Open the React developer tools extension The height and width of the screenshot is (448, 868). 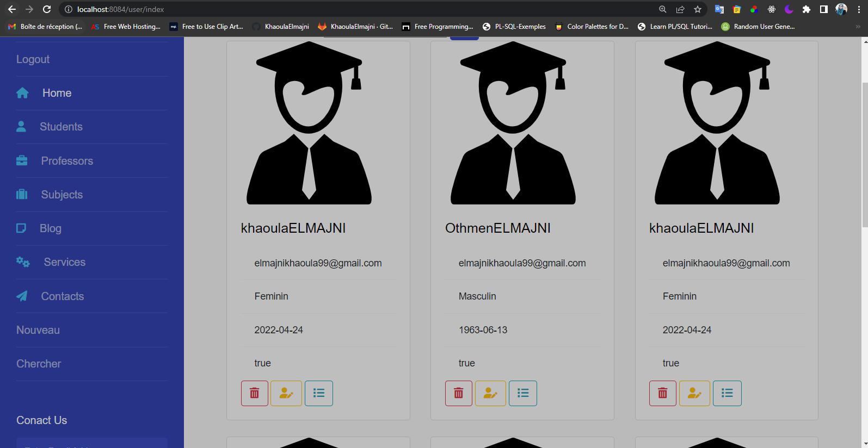pos(772,9)
